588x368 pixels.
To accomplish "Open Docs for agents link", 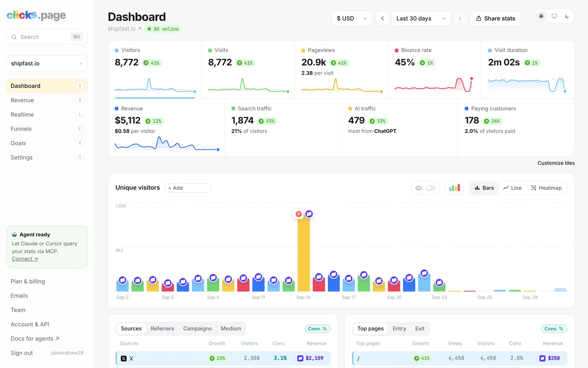I will [x=35, y=339].
